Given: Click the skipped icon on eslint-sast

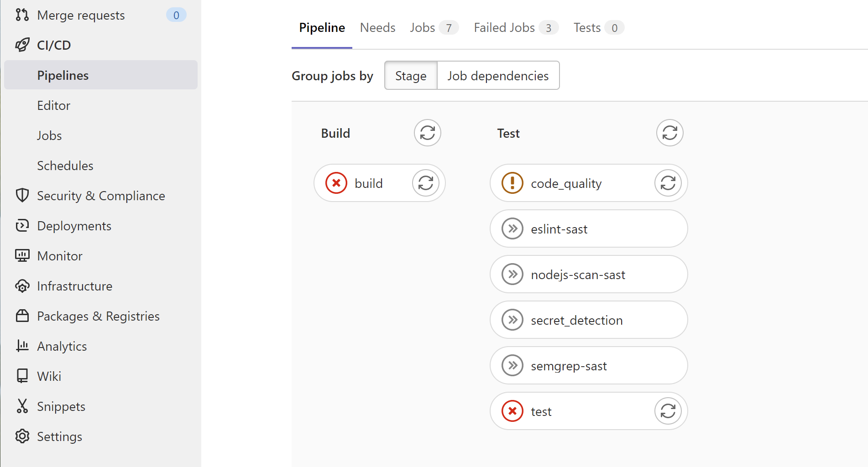Looking at the screenshot, I should 512,228.
